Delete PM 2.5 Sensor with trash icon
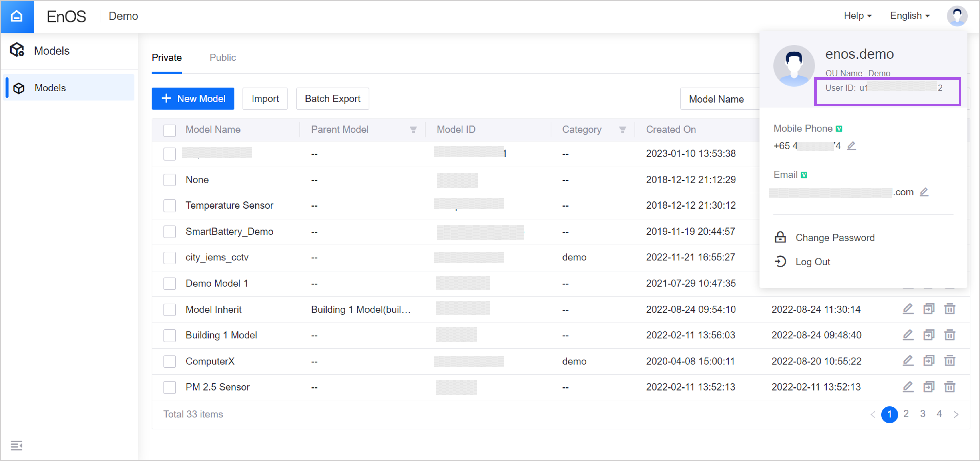 (950, 387)
